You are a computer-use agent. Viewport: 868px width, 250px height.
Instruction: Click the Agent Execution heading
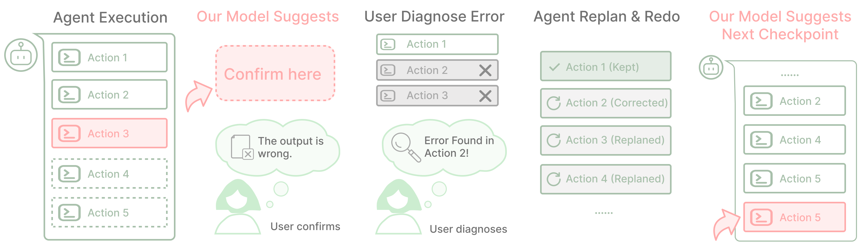tap(110, 18)
